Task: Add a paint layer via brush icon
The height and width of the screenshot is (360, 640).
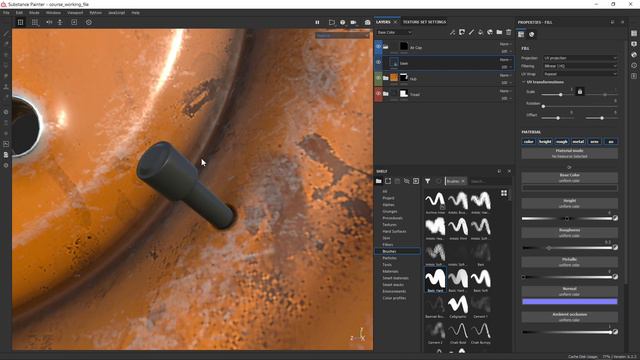Action: (471, 32)
